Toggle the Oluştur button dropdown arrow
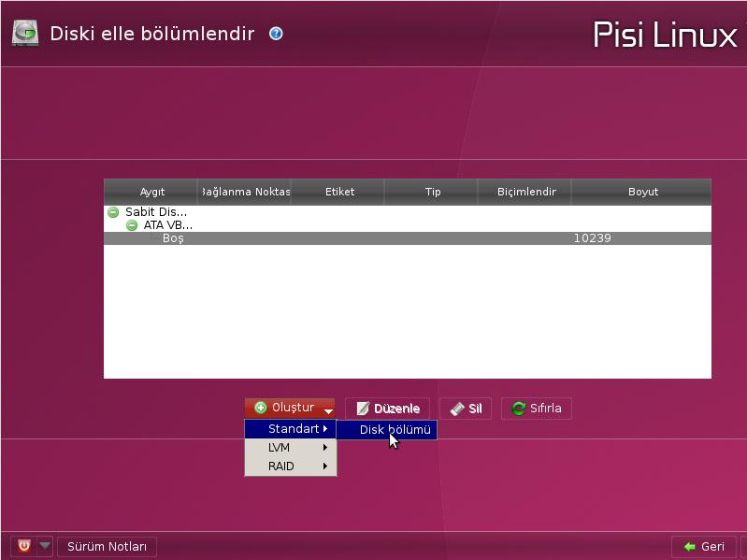The width and height of the screenshot is (747, 560). 328,410
